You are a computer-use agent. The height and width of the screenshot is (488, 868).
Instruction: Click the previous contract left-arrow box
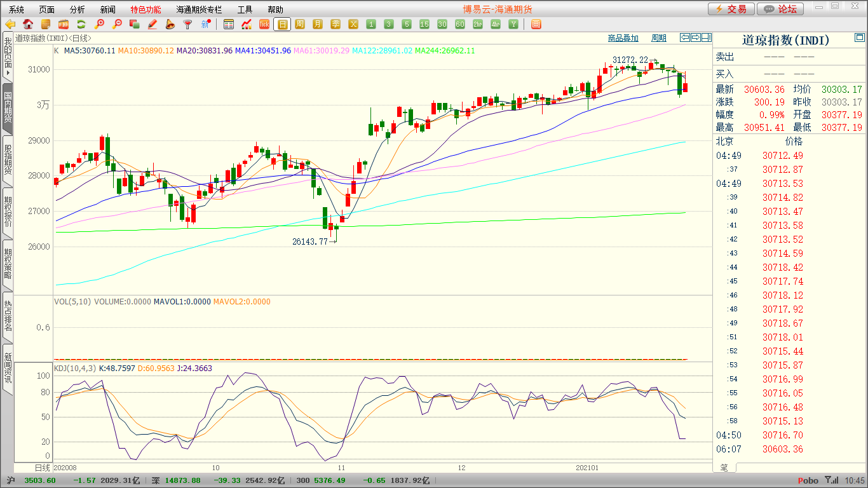click(x=684, y=37)
